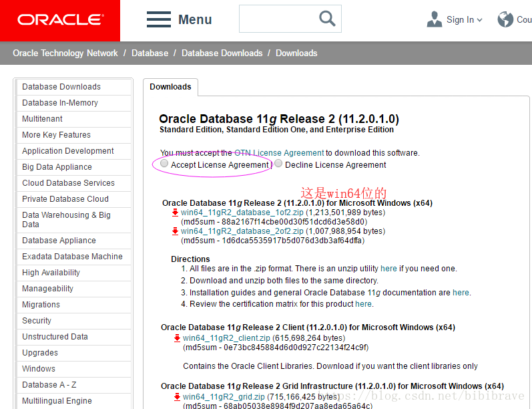Screen dimensions: 532x409
Task: Click the Sign In user icon
Action: 435,19
